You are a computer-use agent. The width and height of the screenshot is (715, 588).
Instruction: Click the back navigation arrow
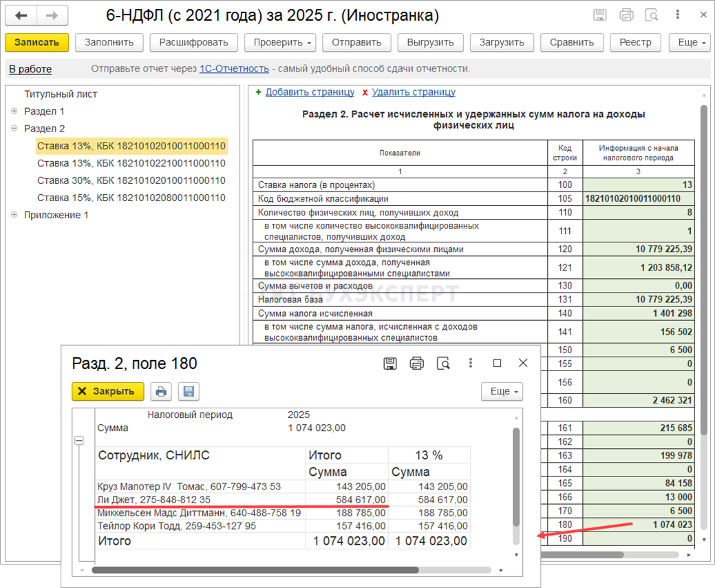click(x=21, y=15)
